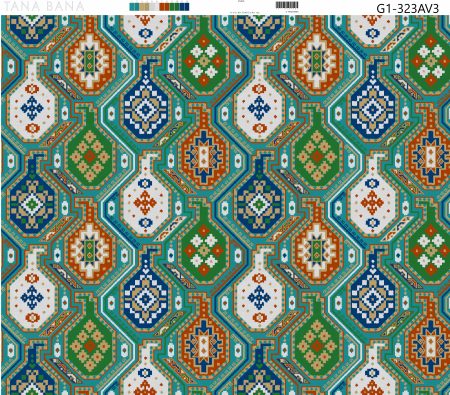This screenshot has width=450, height=395.
Task: Pick the light gray swatch in color strip
Action: [154, 7]
